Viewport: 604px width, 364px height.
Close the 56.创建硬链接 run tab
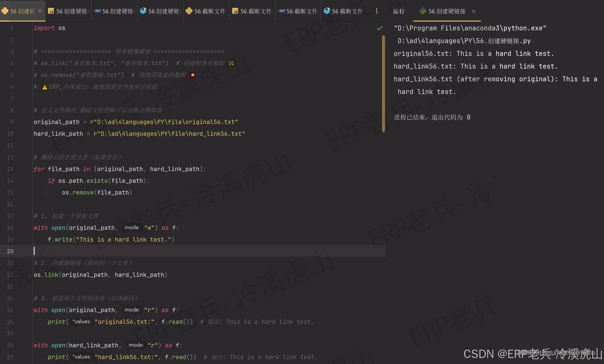474,11
